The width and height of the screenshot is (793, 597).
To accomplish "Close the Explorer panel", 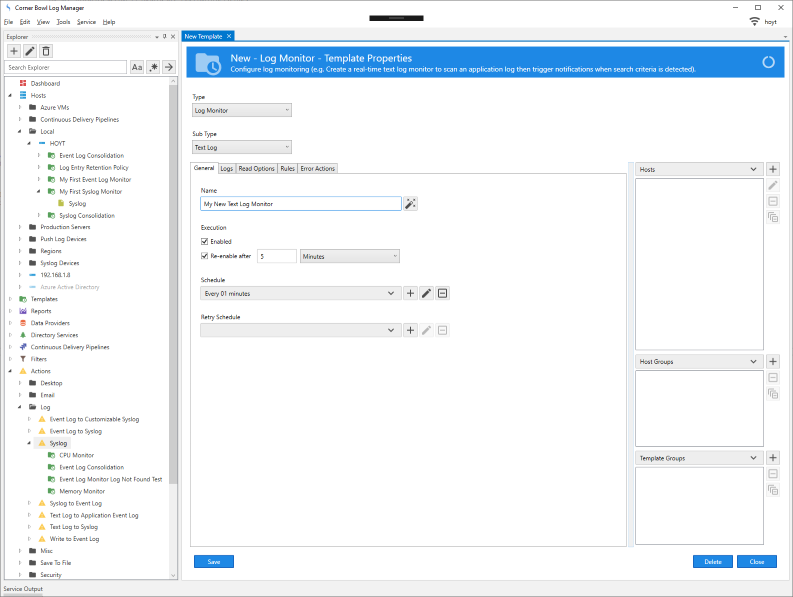I will click(x=173, y=36).
